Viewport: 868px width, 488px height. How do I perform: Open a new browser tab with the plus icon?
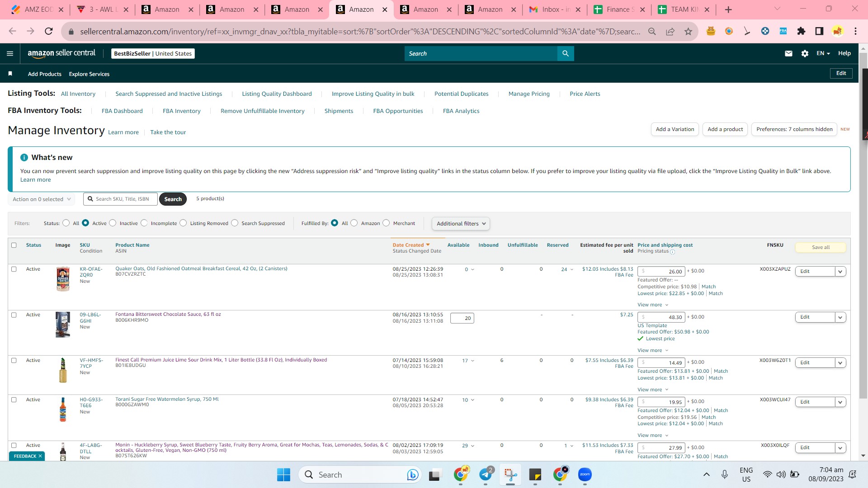(728, 9)
